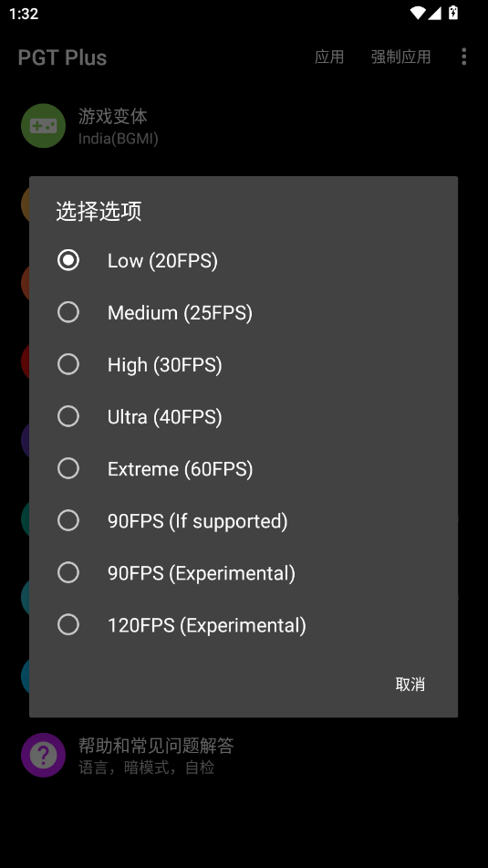Image resolution: width=488 pixels, height=868 pixels.
Task: Tap the 取消 cancel button
Action: point(410,685)
